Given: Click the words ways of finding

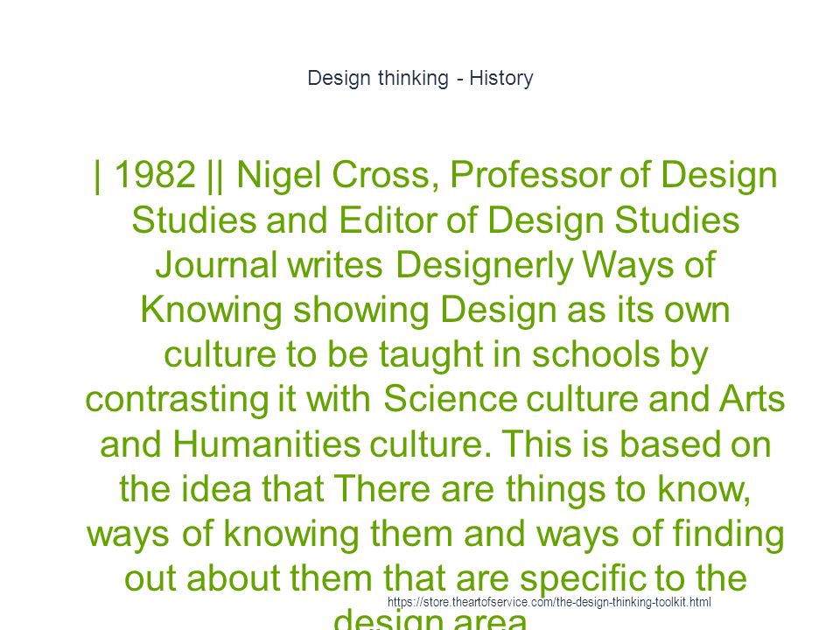Looking at the screenshot, I should 661,535.
